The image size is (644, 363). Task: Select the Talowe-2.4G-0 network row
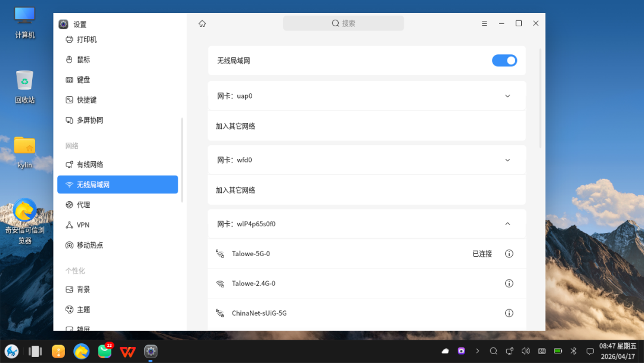tap(367, 283)
